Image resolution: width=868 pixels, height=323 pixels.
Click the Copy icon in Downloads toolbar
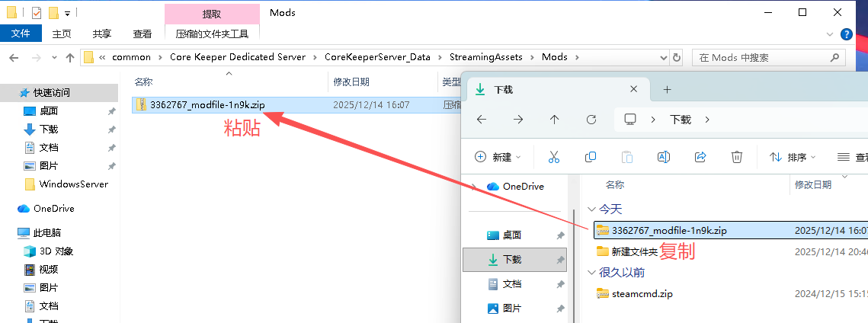click(x=591, y=157)
